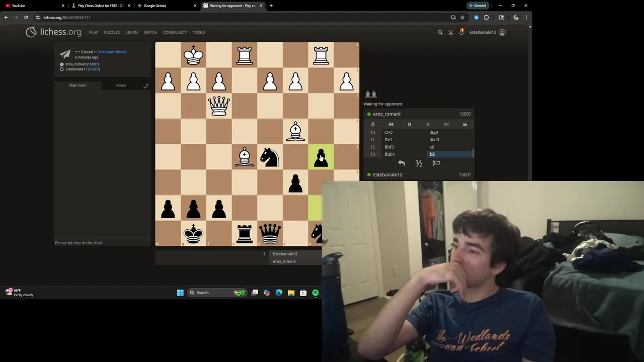The height and width of the screenshot is (362, 644).
Task: Toggle the chat panel phone icon
Action: (x=145, y=86)
